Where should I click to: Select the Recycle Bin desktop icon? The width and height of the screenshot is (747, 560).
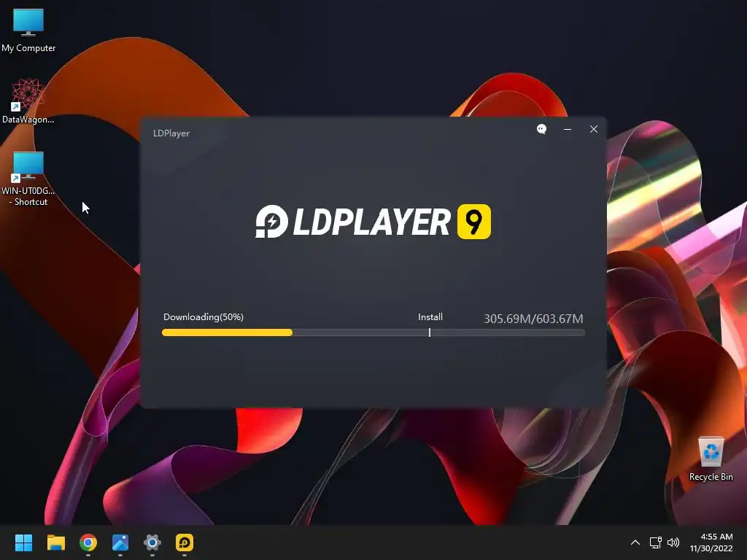pos(711,459)
